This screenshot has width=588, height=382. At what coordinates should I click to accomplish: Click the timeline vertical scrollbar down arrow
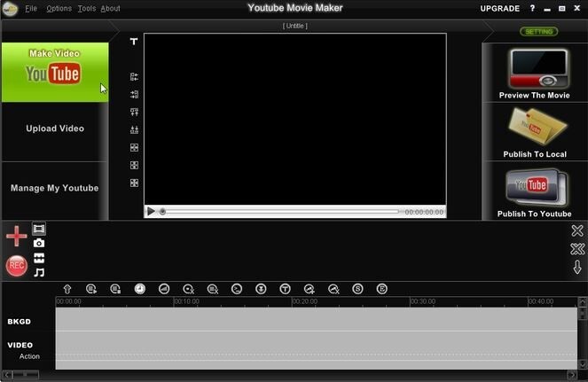click(x=583, y=363)
